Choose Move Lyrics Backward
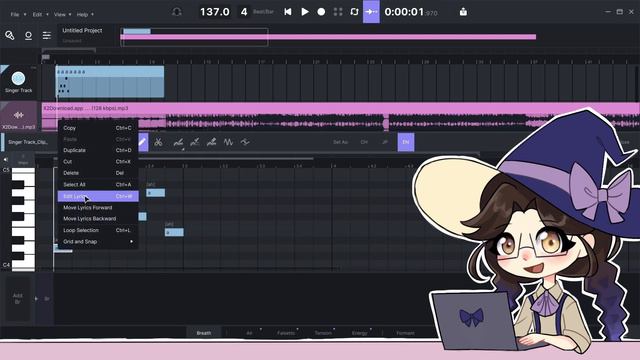640x360 pixels. click(98, 218)
